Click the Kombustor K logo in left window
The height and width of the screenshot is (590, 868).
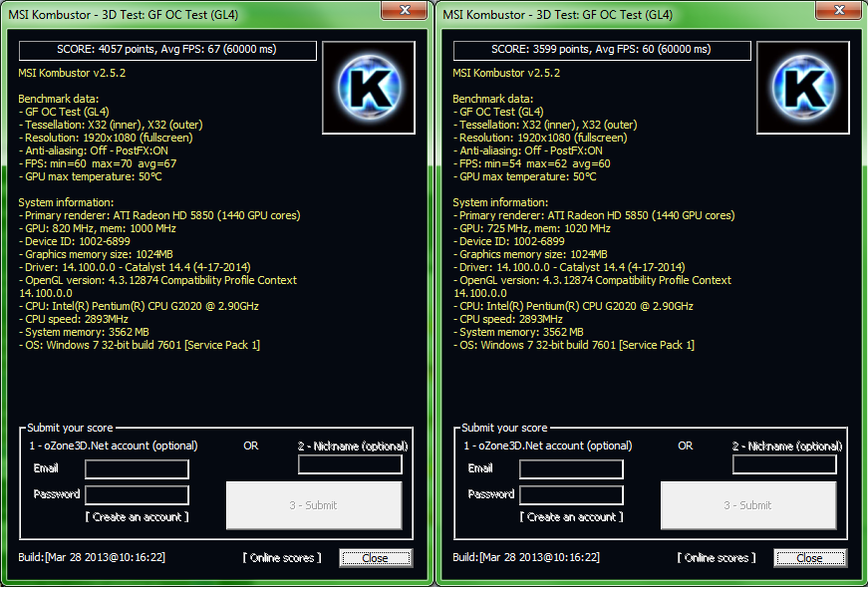point(369,88)
